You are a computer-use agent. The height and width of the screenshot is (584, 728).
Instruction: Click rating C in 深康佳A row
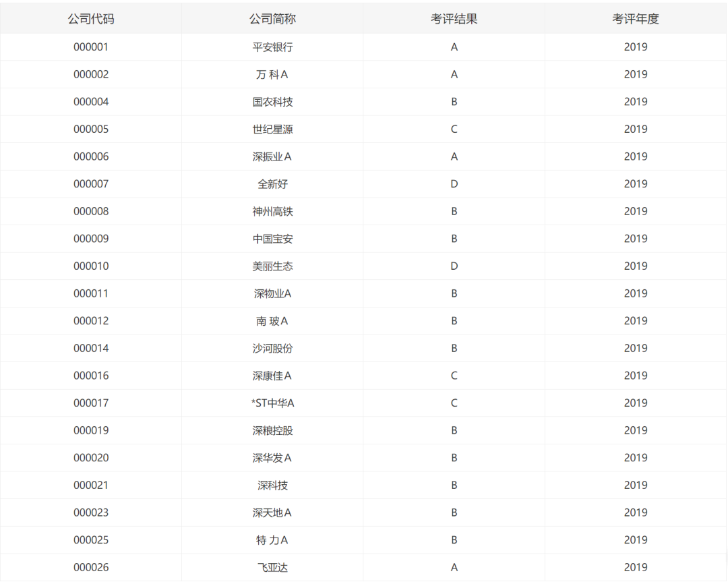point(454,376)
